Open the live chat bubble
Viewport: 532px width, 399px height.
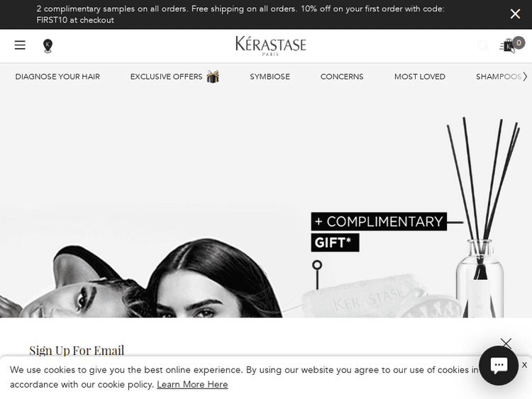499,366
